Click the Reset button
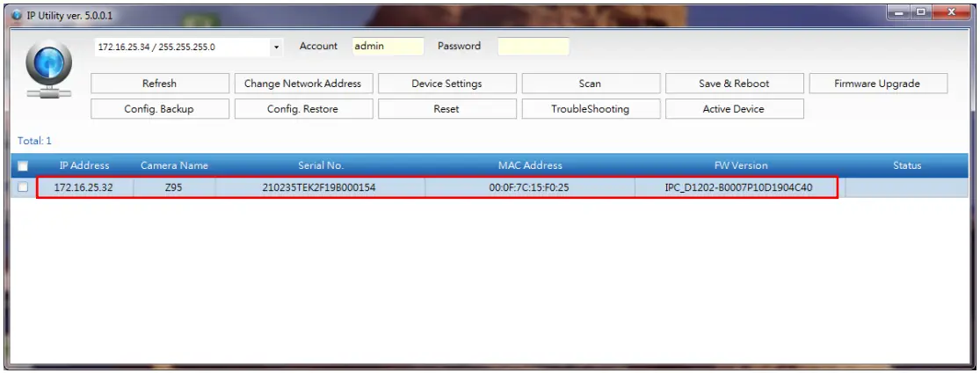The width and height of the screenshot is (980, 373). click(x=446, y=109)
